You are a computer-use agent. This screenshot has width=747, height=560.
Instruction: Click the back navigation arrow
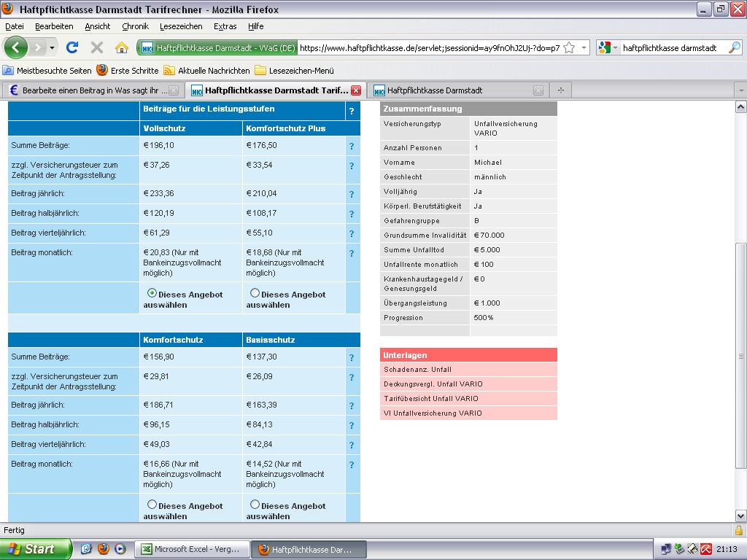[x=16, y=47]
